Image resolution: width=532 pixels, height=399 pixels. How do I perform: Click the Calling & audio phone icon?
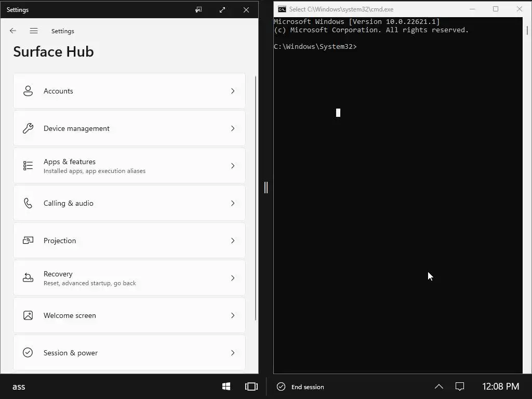pos(28,203)
